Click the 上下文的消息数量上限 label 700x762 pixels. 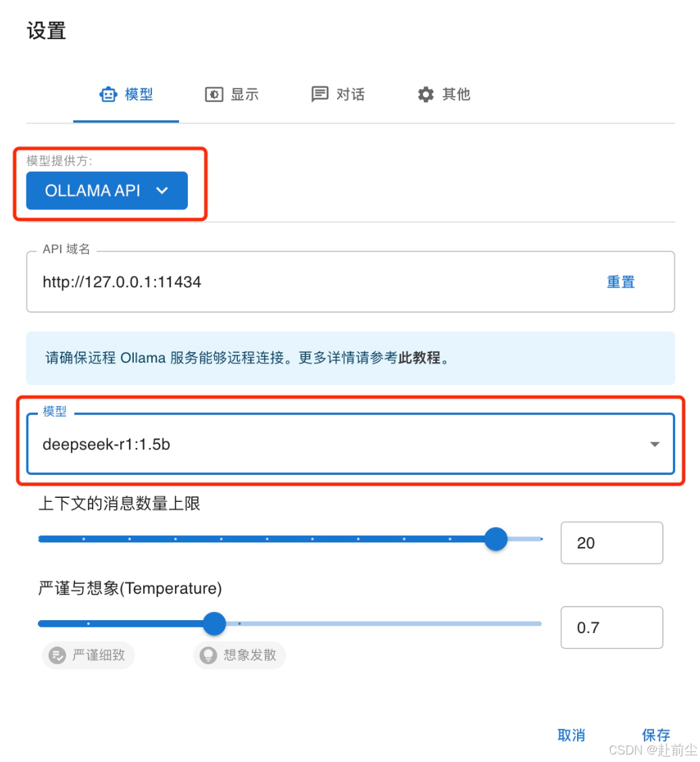click(x=119, y=503)
